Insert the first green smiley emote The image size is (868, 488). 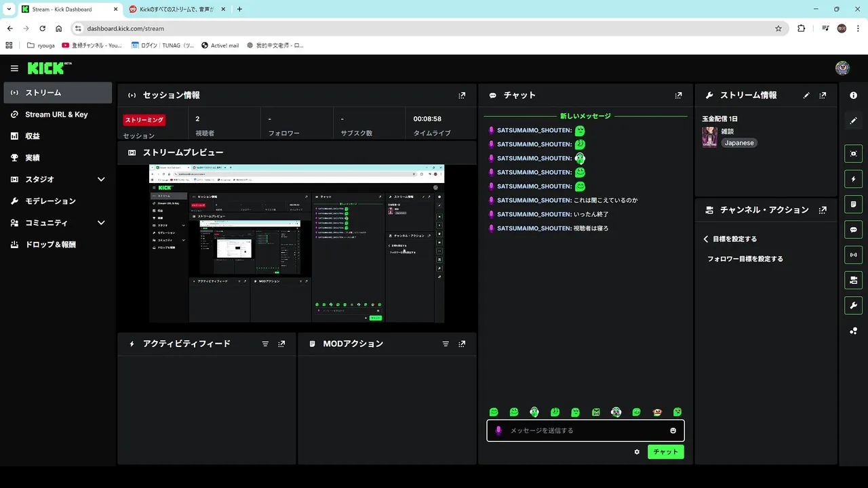click(x=494, y=412)
